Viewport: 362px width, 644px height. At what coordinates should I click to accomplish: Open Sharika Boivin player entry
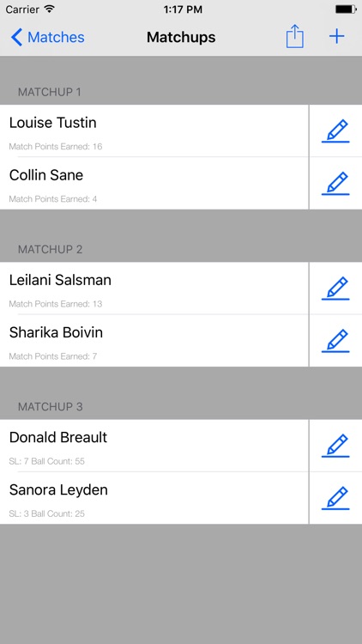(154, 341)
